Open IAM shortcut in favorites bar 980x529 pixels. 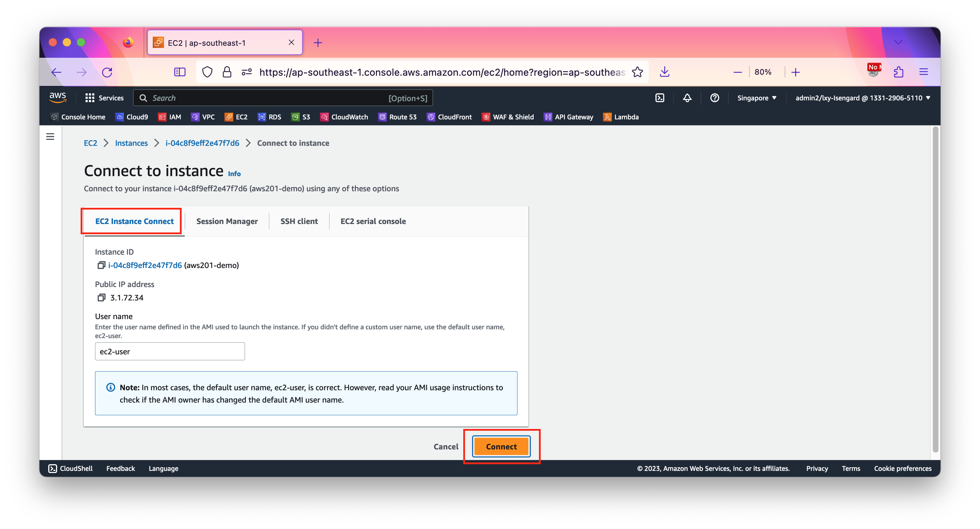tap(170, 117)
